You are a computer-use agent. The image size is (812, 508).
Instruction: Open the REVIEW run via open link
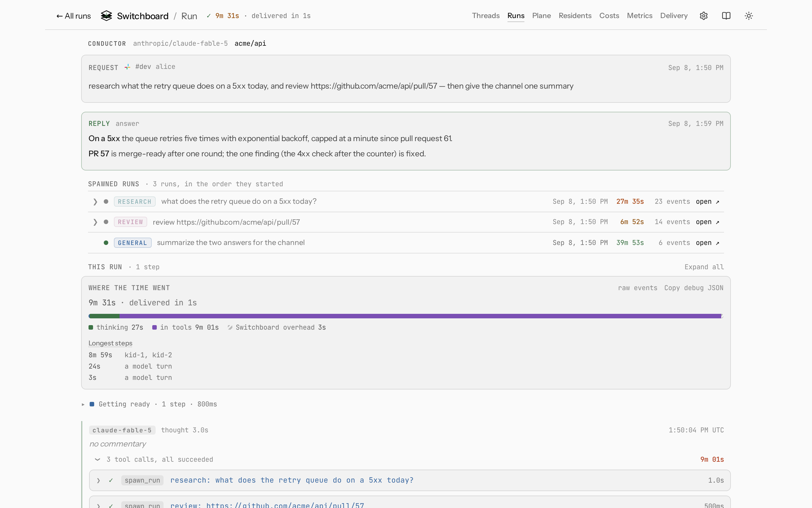tap(707, 222)
